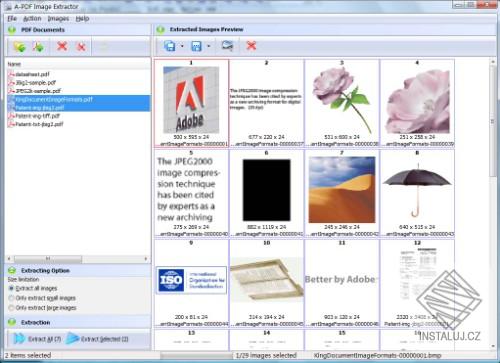
Task: Select thumbnail 8 umbrella image
Action: click(417, 193)
